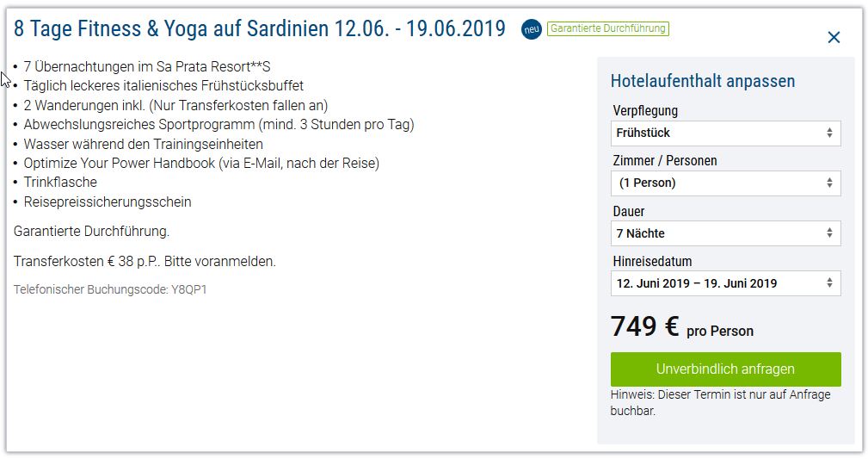Expand the Dauer dropdown showing 7 Nächte
Image resolution: width=868 pixels, height=459 pixels.
[x=725, y=233]
